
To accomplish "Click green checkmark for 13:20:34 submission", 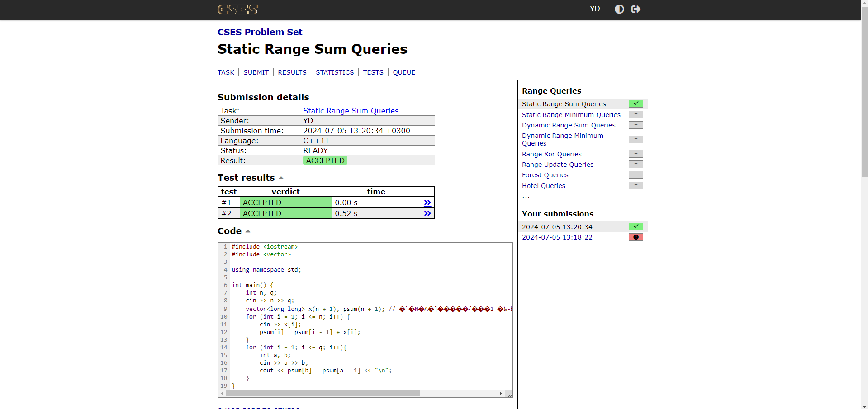I will (636, 226).
